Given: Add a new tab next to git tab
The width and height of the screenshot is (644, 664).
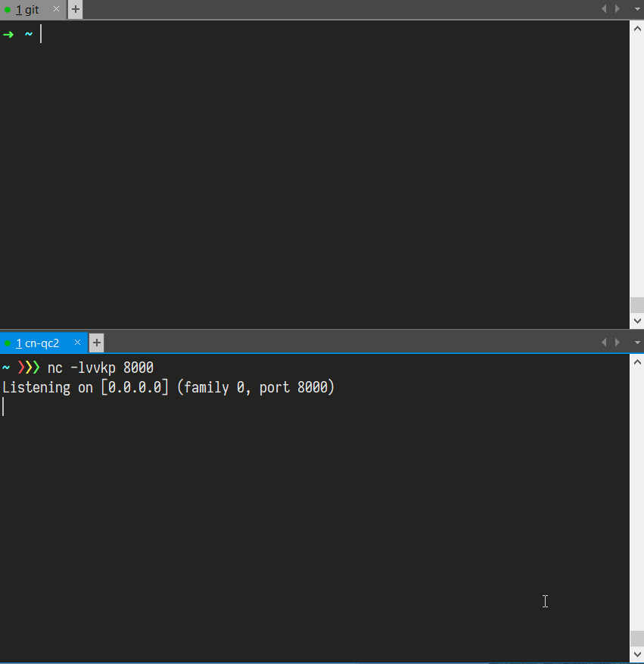Looking at the screenshot, I should (x=76, y=10).
